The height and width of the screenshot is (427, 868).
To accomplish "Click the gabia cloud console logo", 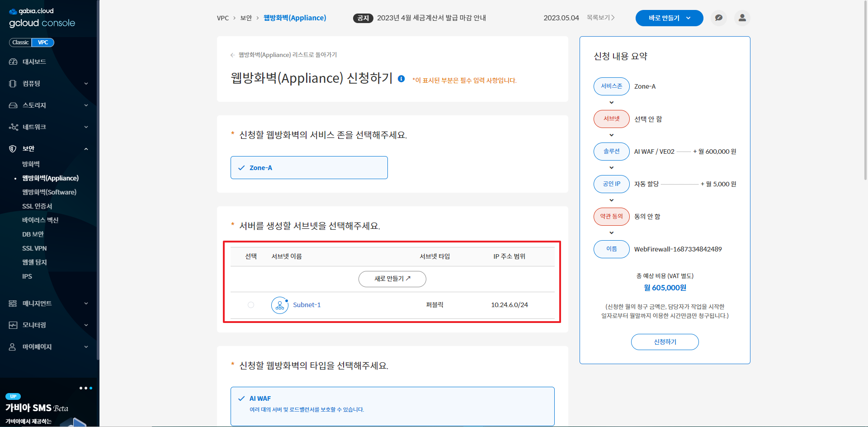I will tap(42, 18).
